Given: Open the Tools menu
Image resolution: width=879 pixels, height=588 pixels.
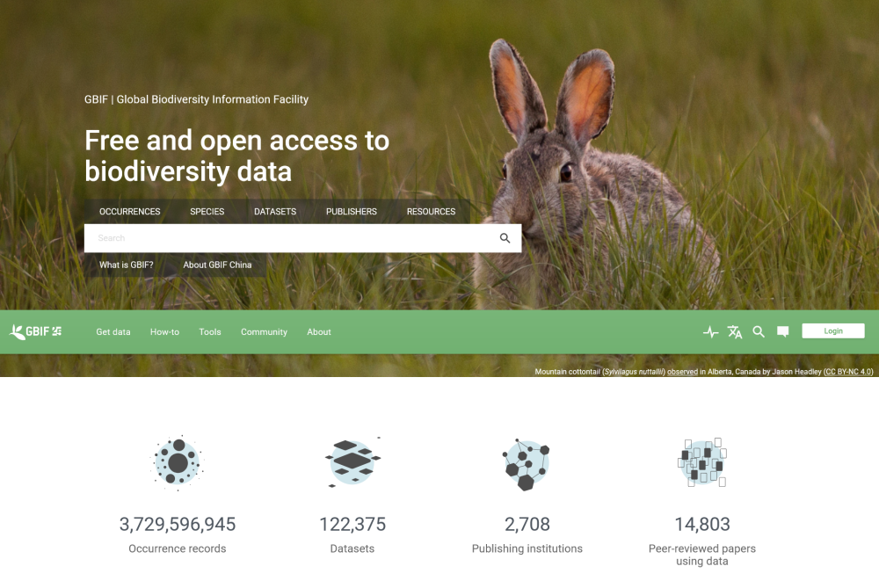Looking at the screenshot, I should point(210,332).
